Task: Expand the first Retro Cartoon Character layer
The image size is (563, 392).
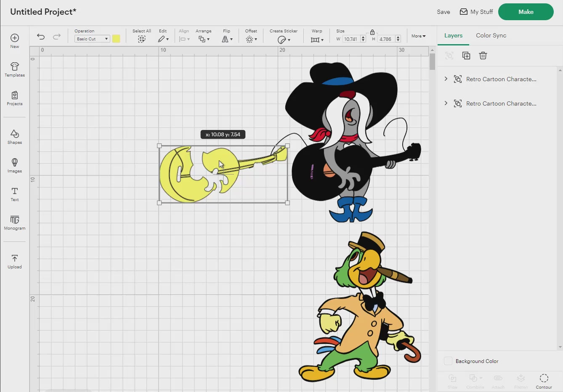Action: coord(446,79)
